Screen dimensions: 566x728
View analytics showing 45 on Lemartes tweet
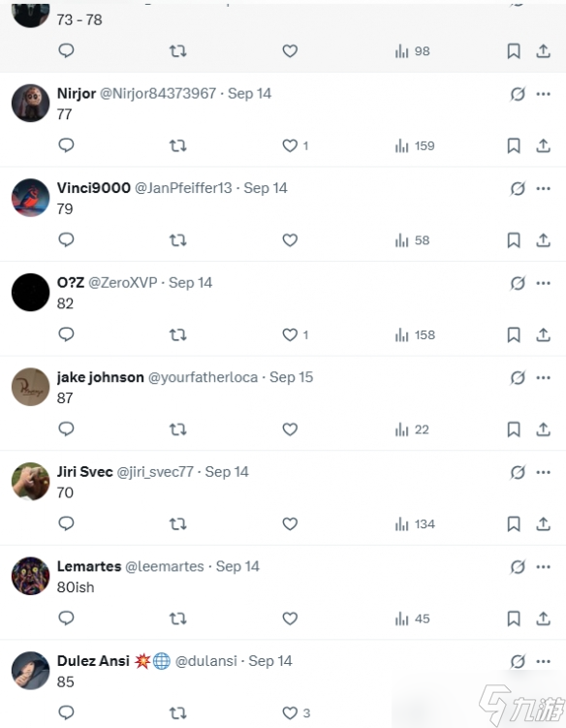(x=412, y=618)
